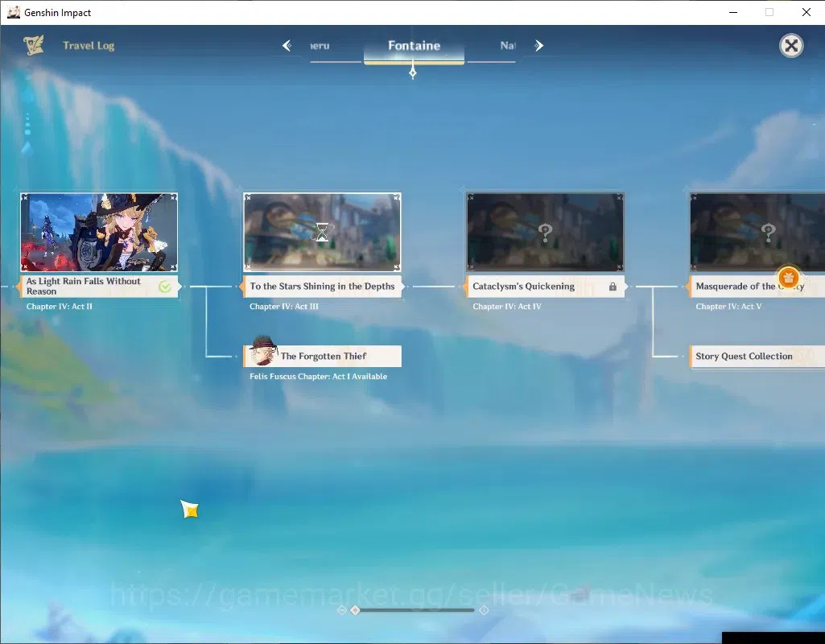This screenshot has width=825, height=644.
Task: Open the Travel Log book icon
Action: 34,45
